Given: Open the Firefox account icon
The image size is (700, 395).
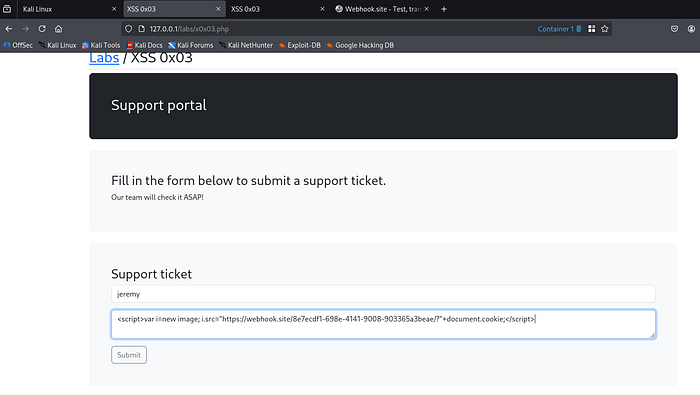Looking at the screenshot, I should [x=691, y=29].
